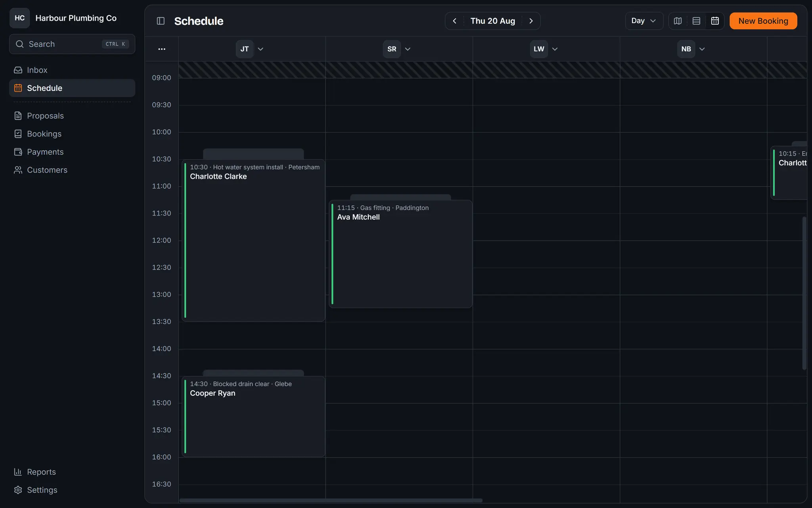
Task: Click the 16:30 time label
Action: (x=161, y=484)
